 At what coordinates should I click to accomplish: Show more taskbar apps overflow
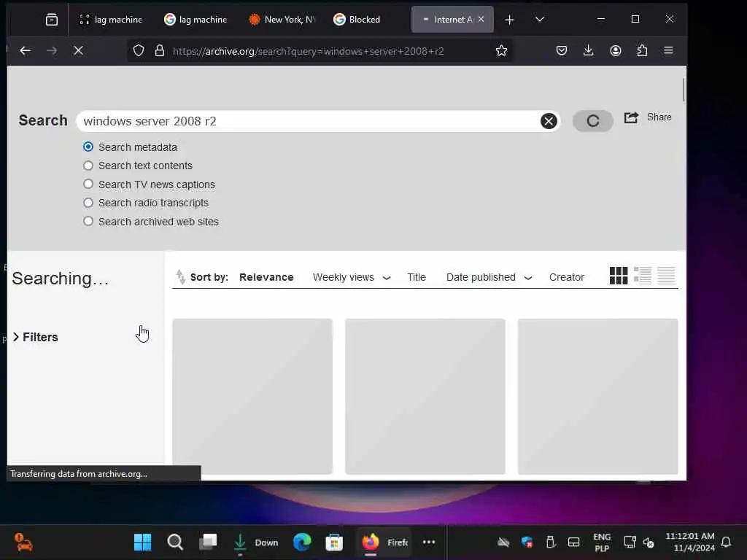tap(429, 542)
